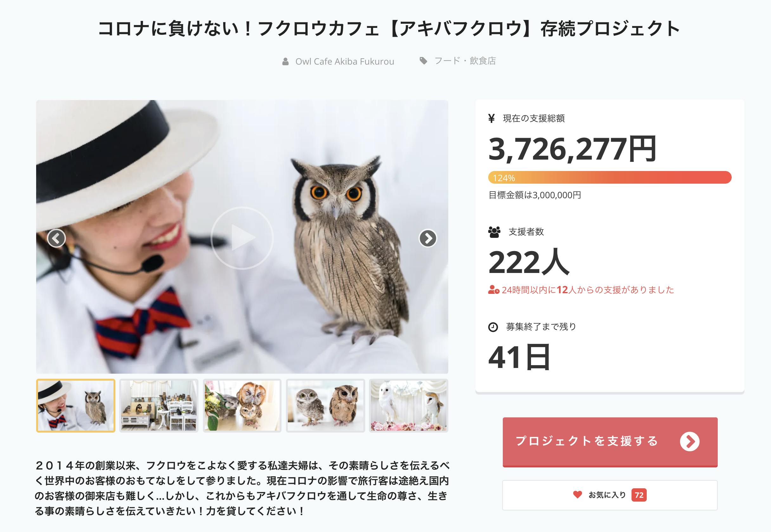Click the user icon beside owner name
Screen dimensions: 771x532
click(286, 61)
